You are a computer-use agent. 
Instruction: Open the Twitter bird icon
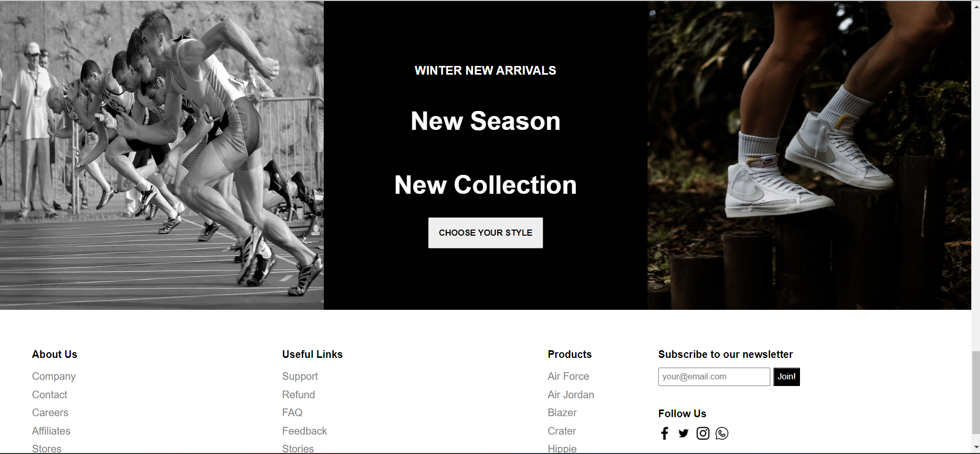683,434
